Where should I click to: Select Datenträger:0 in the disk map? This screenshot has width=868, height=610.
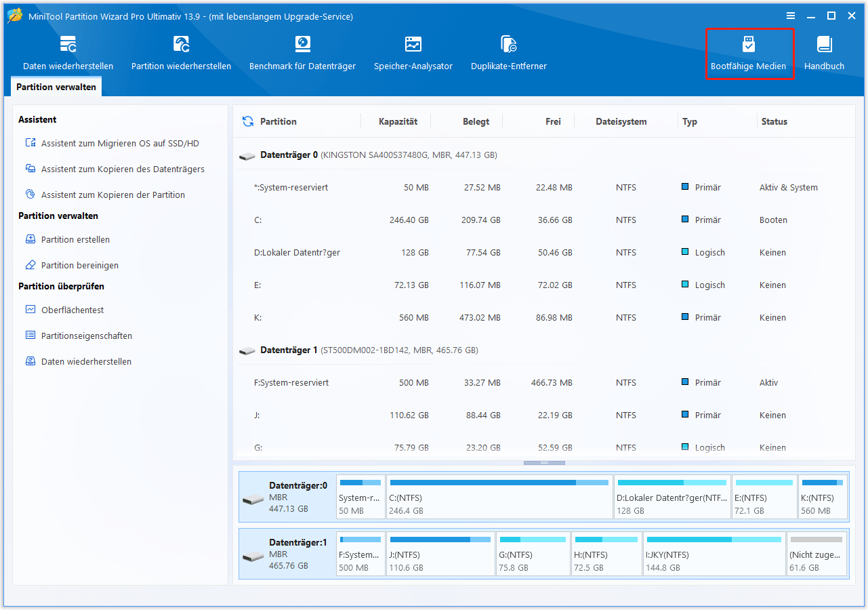[x=287, y=497]
